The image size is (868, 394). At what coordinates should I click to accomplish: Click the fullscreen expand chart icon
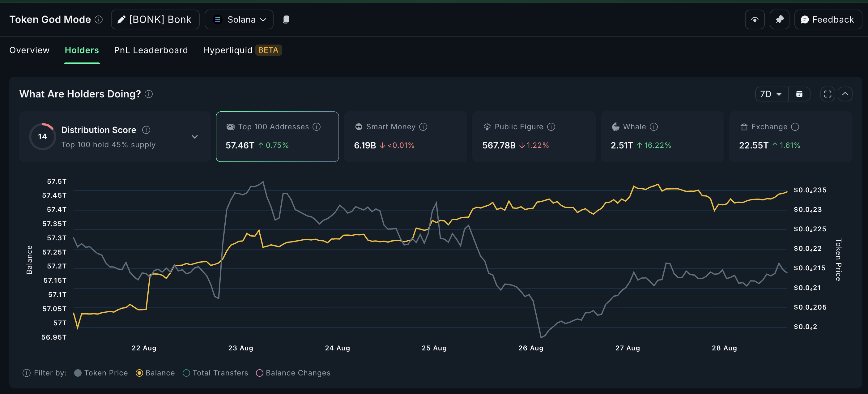point(828,94)
